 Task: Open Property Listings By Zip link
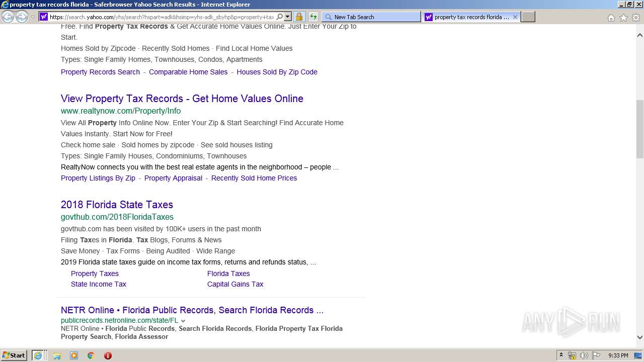click(x=98, y=178)
